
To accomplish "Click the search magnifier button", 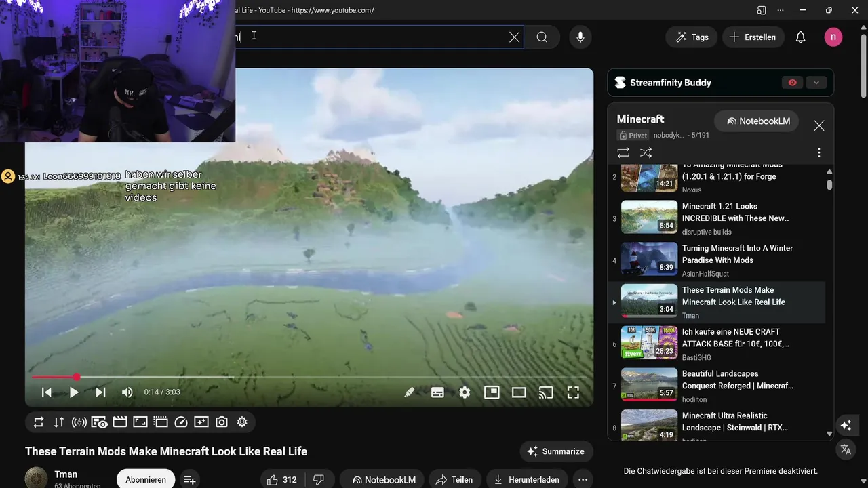I will tap(542, 37).
